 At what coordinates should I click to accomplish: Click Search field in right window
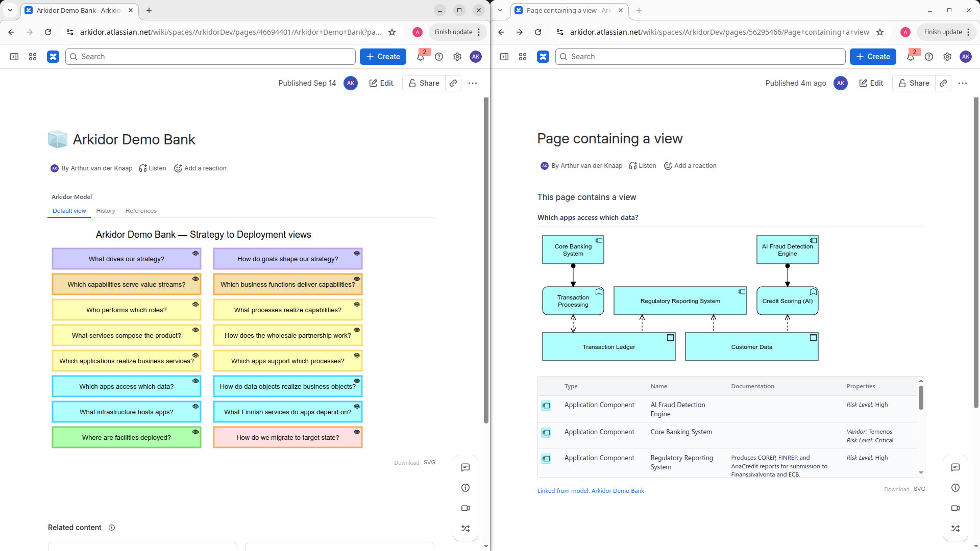point(700,57)
